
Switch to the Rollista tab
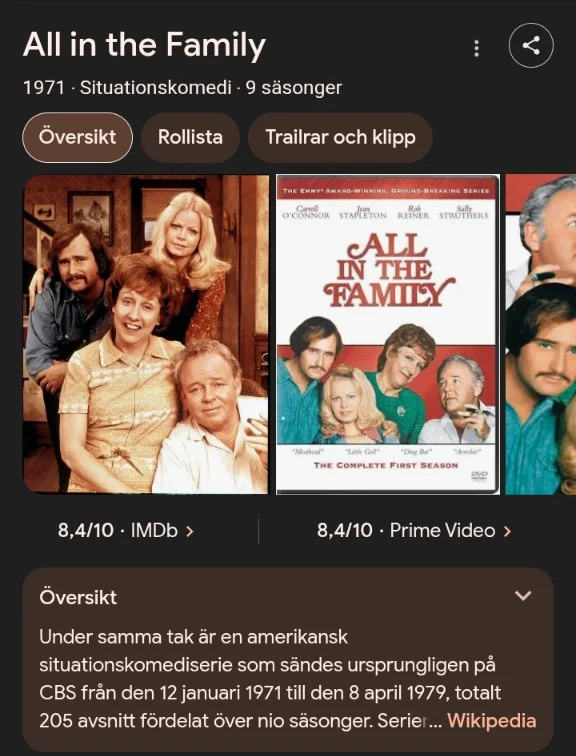190,137
